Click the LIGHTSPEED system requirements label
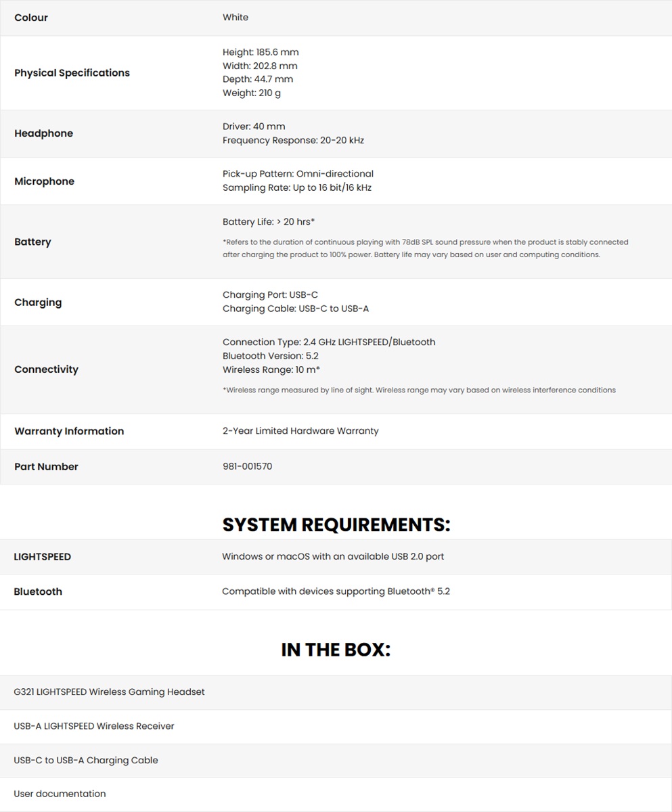This screenshot has width=672, height=812. coord(42,557)
